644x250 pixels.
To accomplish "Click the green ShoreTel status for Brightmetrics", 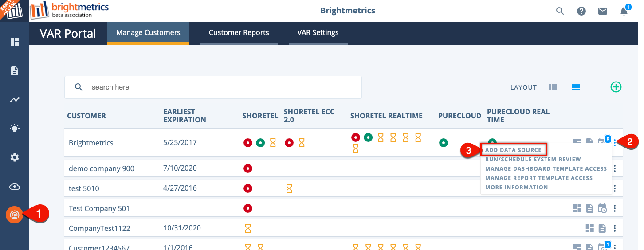I will [x=260, y=143].
